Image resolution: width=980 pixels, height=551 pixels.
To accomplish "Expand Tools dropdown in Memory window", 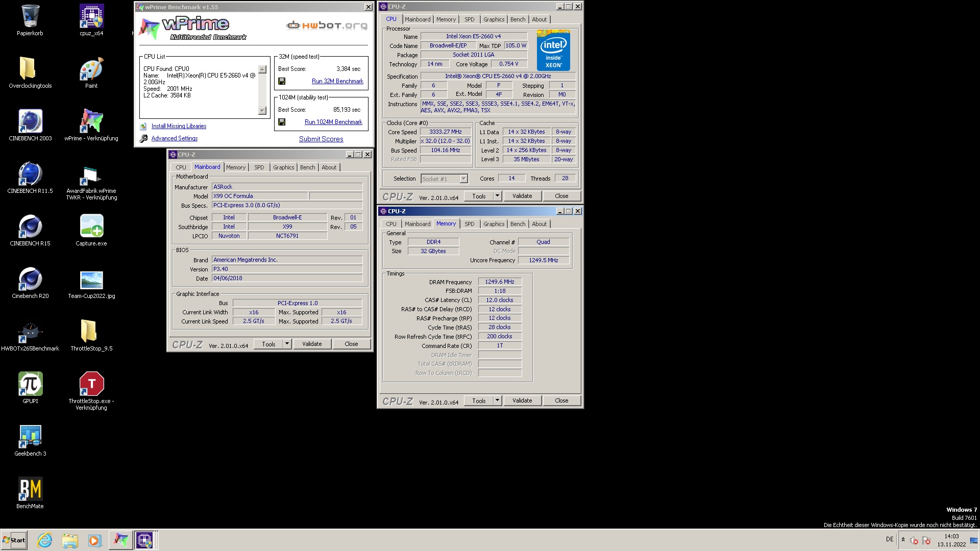I will coord(497,400).
